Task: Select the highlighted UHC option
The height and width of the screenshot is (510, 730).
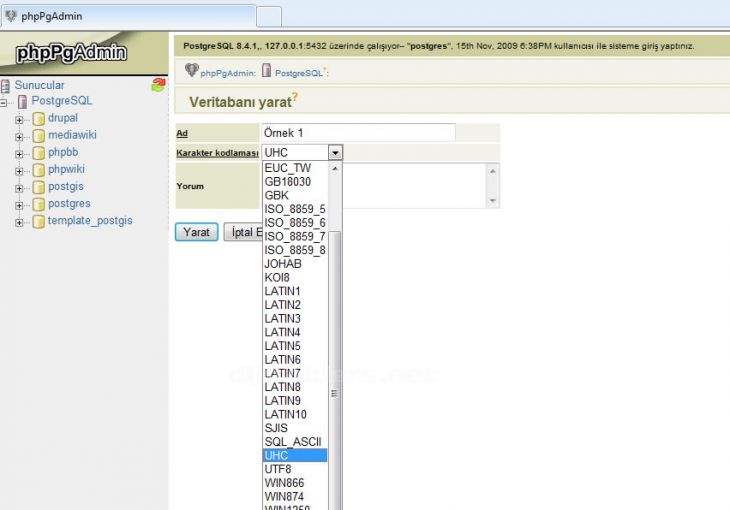Action: (295, 456)
